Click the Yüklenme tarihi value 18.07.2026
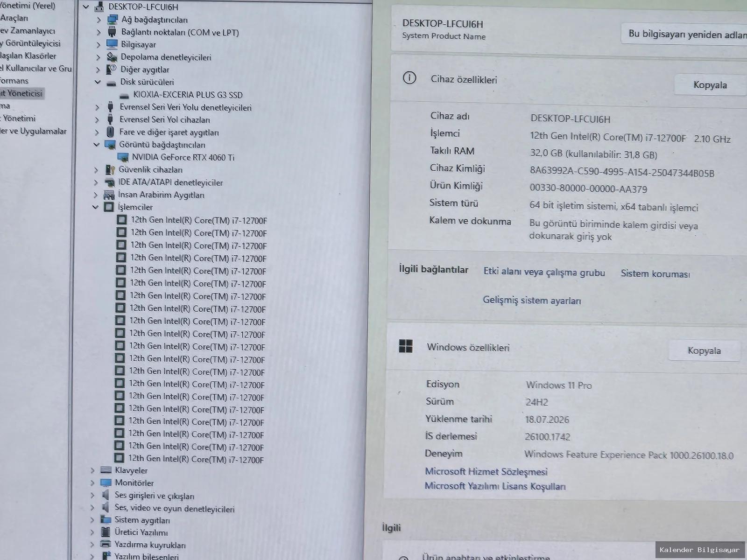The width and height of the screenshot is (747, 560). pos(547,420)
